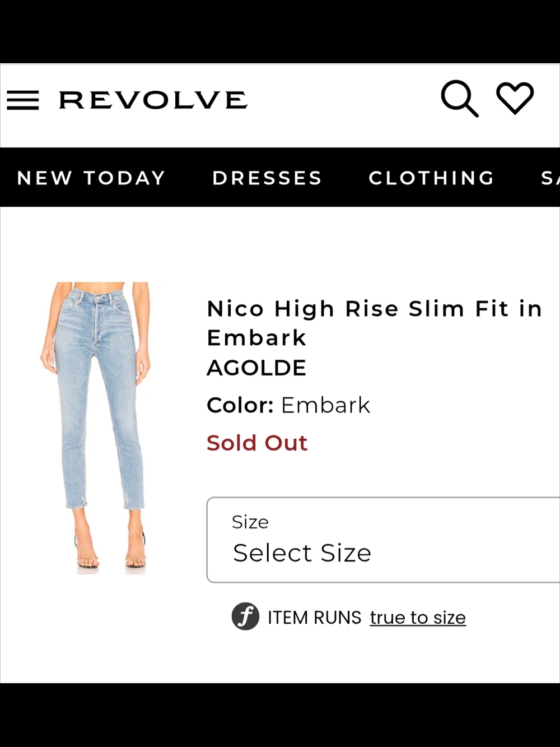Viewport: 560px width, 747px height.
Task: Click the REVOLVE logo
Action: point(153,99)
